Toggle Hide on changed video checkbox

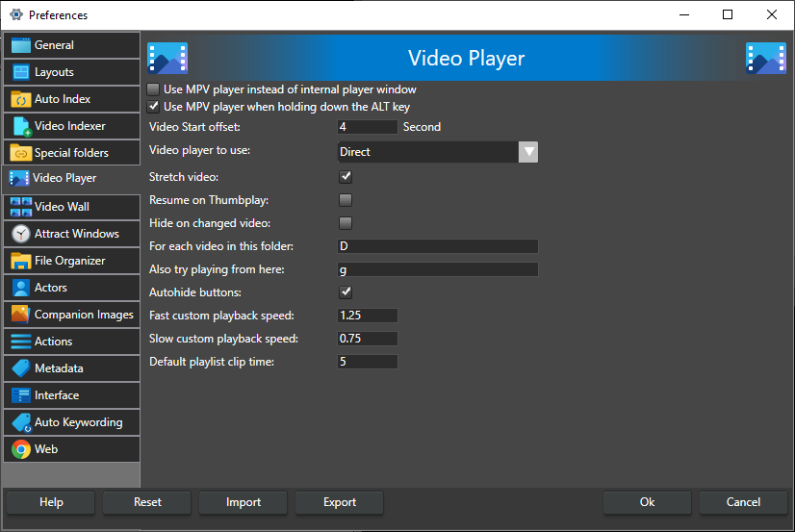[x=346, y=223]
